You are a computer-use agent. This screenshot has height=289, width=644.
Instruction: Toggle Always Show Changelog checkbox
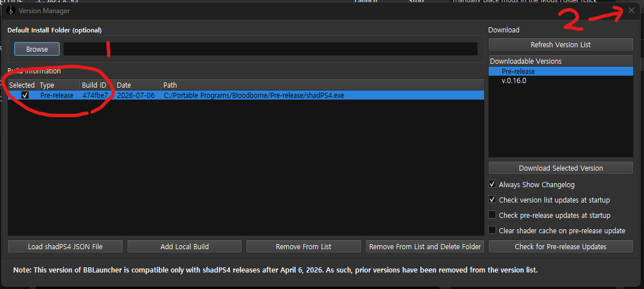492,184
